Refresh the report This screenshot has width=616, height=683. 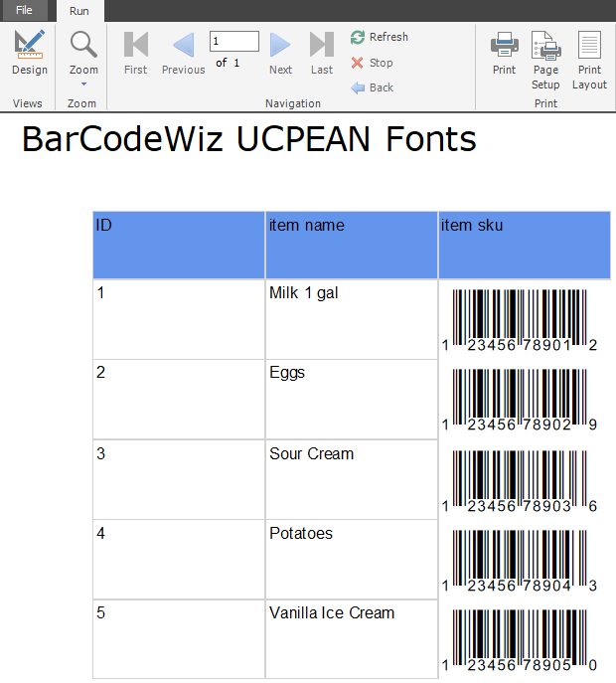[380, 37]
